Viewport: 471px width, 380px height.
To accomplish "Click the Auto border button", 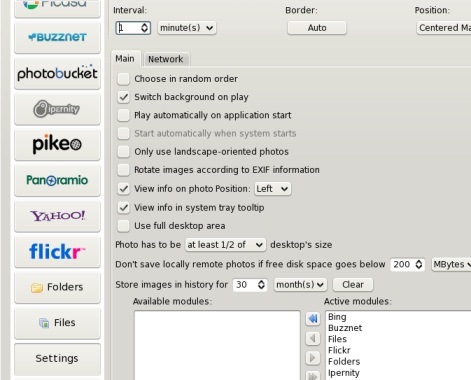I will pos(317,28).
